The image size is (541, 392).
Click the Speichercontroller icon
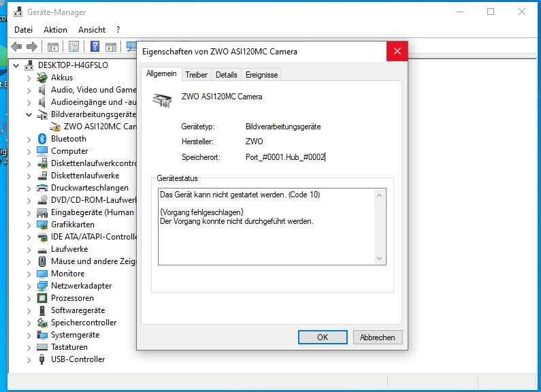(x=42, y=323)
